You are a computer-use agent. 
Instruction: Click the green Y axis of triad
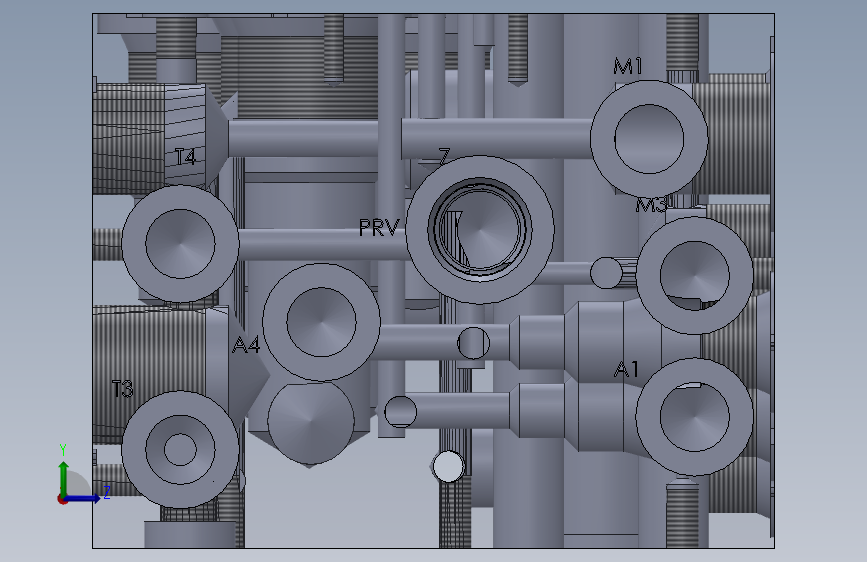64,478
